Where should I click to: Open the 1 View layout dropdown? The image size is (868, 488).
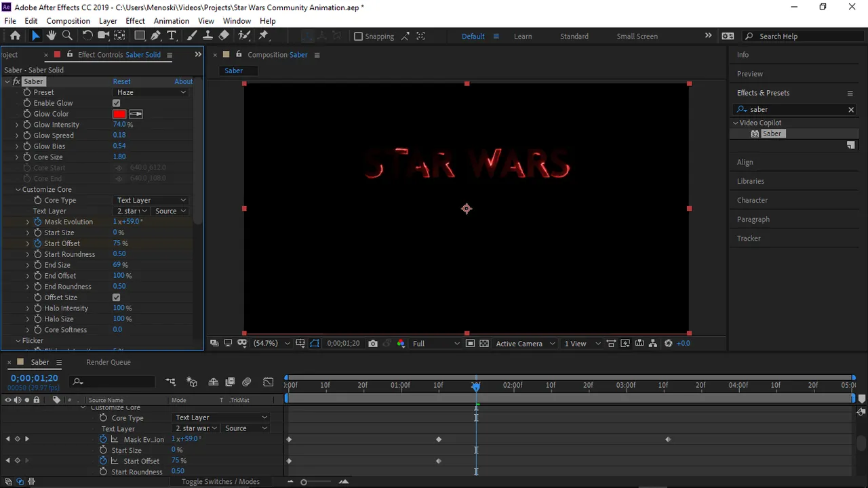click(x=583, y=344)
